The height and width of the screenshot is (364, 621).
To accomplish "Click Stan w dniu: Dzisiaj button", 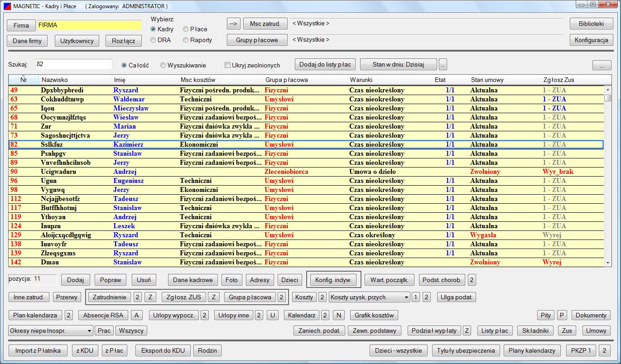I will [398, 64].
